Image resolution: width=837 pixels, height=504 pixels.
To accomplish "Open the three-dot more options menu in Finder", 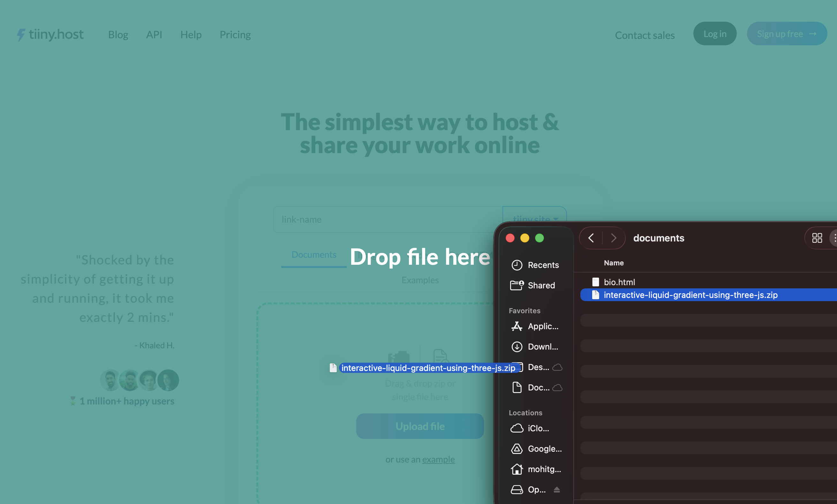I will coord(835,238).
